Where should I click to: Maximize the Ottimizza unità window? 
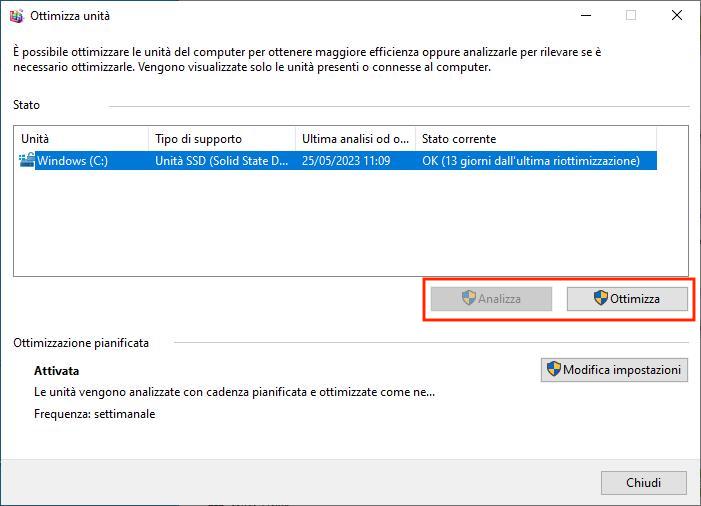(631, 16)
